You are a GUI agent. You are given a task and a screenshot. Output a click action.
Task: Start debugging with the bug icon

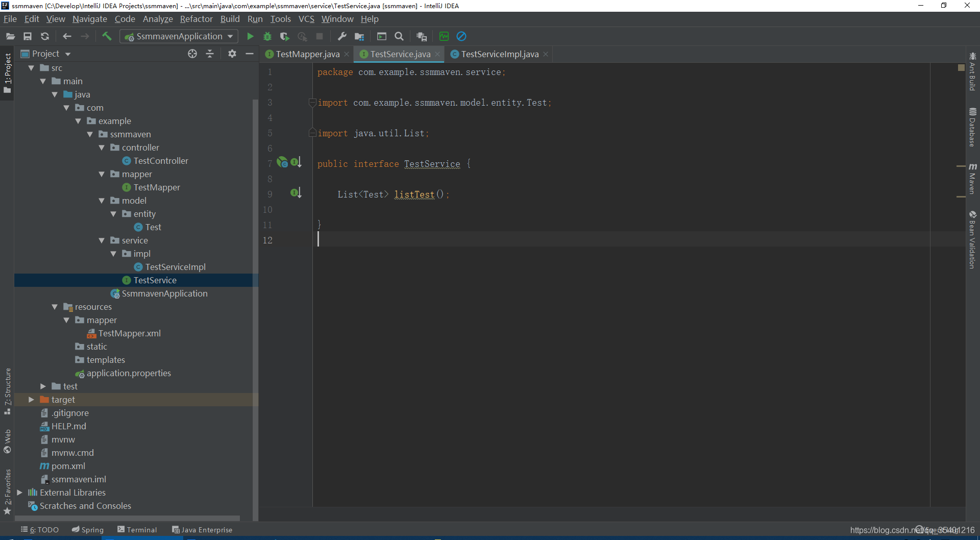coord(267,36)
